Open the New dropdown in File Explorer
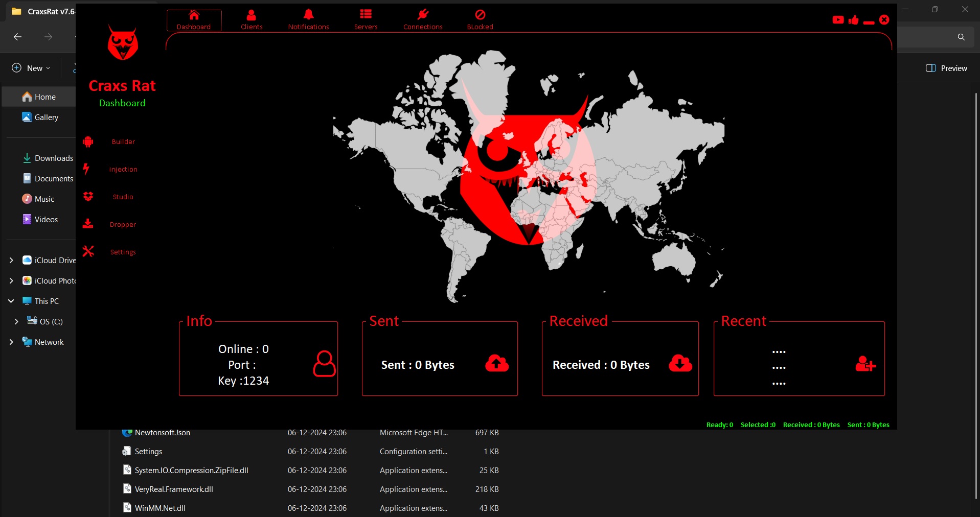The image size is (980, 517). pos(31,68)
